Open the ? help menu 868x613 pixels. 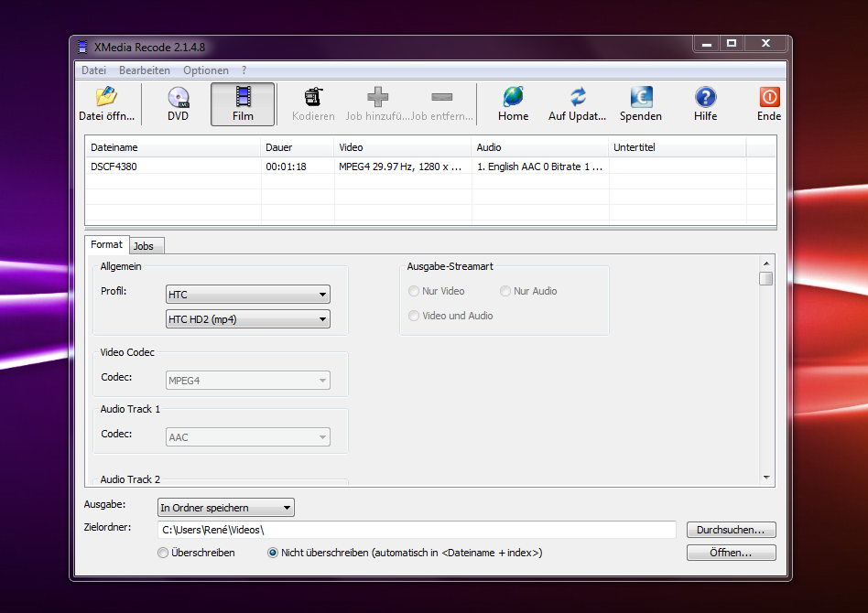point(244,70)
